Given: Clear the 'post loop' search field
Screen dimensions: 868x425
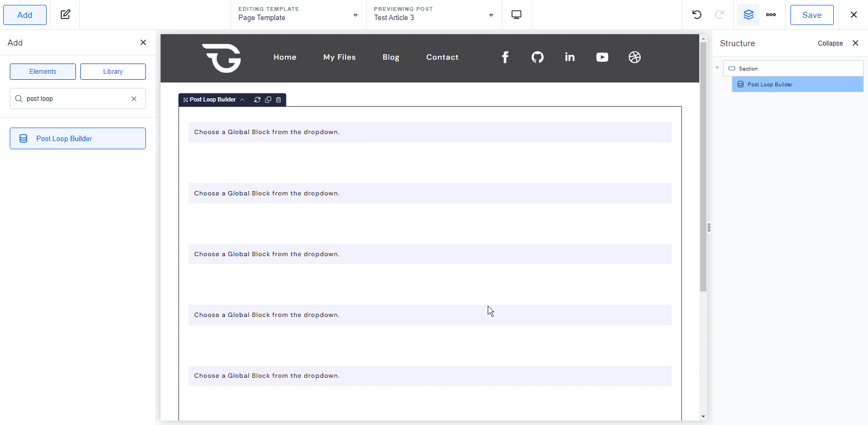Looking at the screenshot, I should 134,99.
